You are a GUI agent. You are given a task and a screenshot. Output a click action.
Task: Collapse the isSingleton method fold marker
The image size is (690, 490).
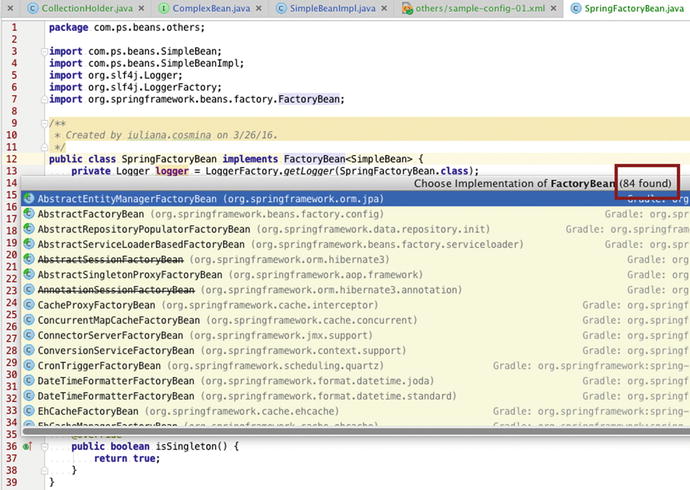[x=44, y=446]
